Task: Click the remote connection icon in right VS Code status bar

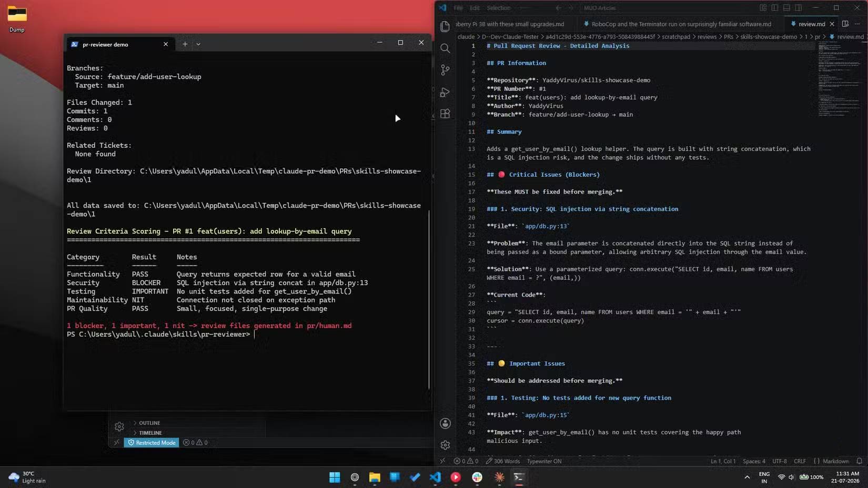Action: pos(442,461)
